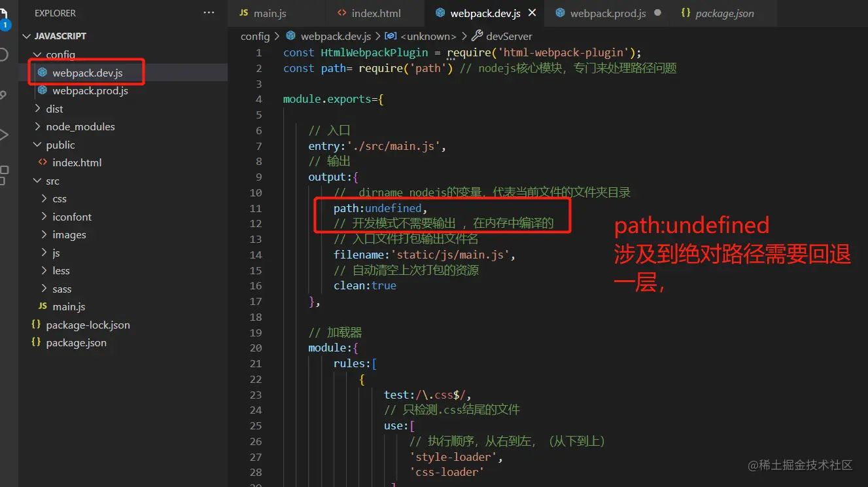Close the webpack.dev.js editor tab
This screenshot has width=868, height=487.
[532, 13]
